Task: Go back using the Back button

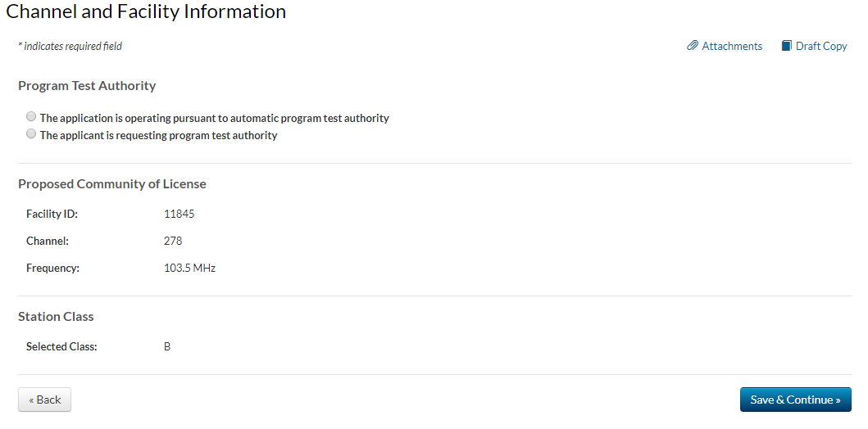Action: 44,400
